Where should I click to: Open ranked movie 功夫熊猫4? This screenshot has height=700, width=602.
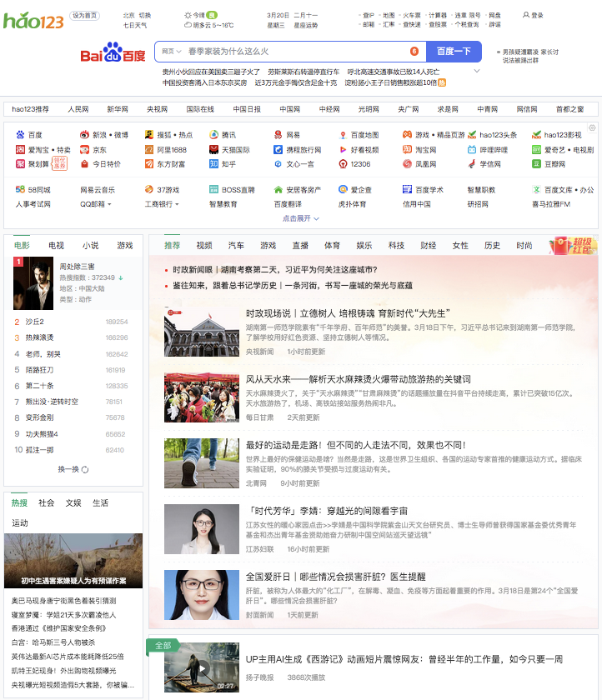42,434
